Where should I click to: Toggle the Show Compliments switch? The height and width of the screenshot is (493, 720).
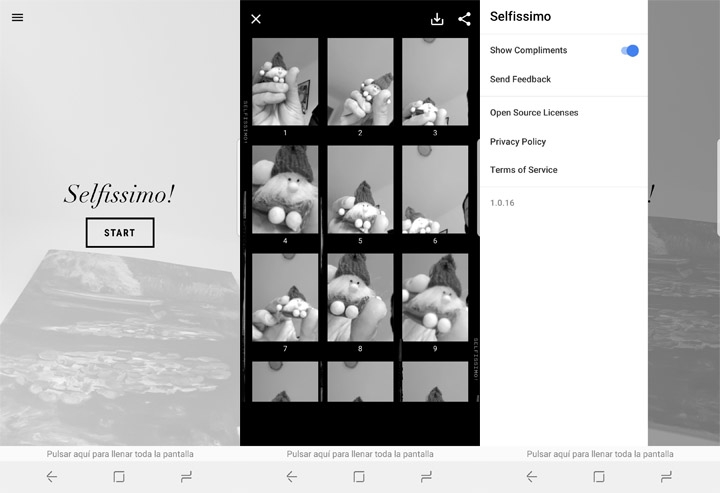coord(630,50)
